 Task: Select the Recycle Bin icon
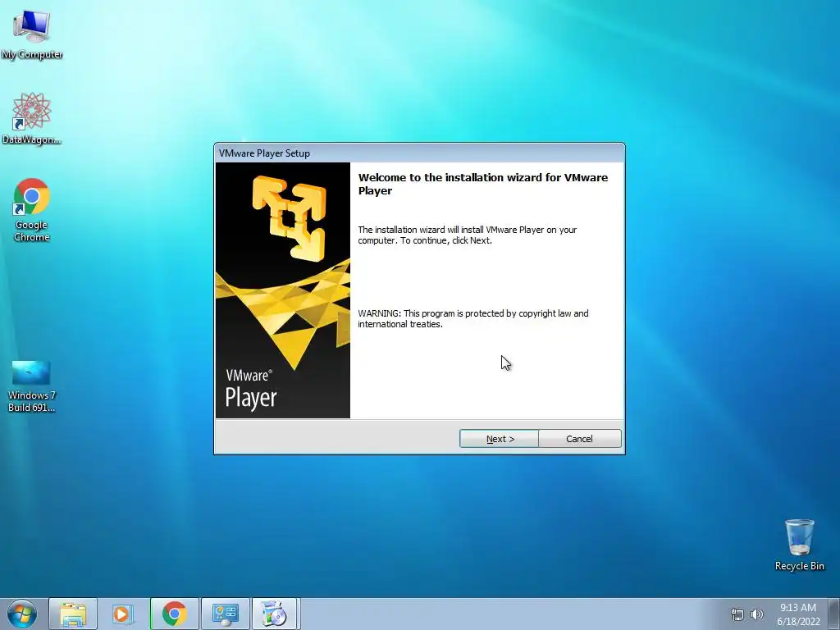point(799,545)
